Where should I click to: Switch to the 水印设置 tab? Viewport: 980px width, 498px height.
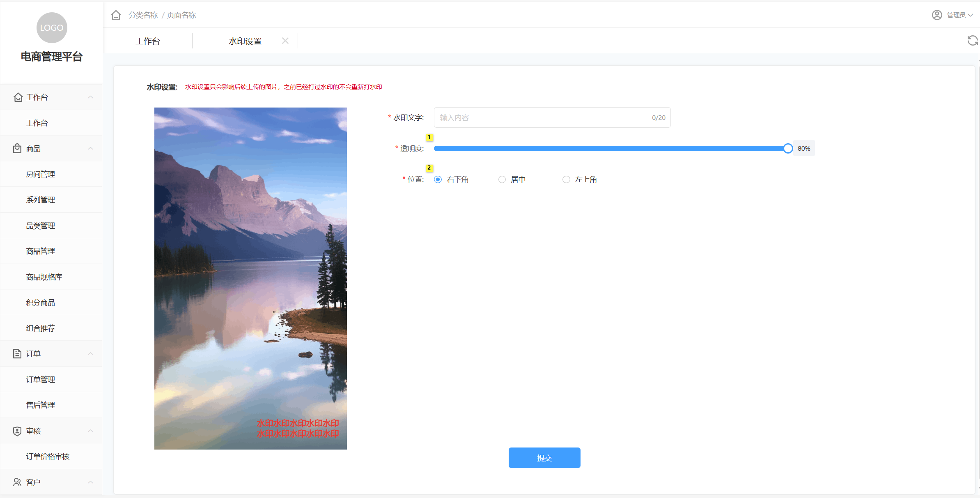245,41
